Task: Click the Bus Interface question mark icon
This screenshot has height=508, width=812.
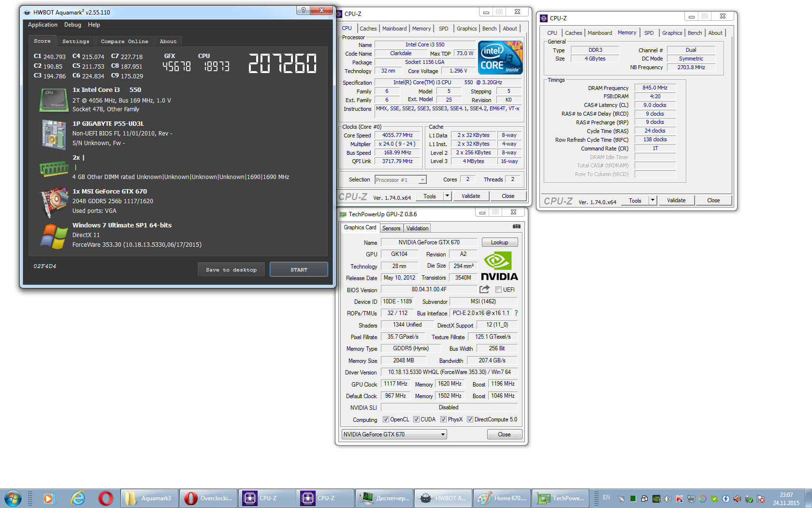Action: 516,313
